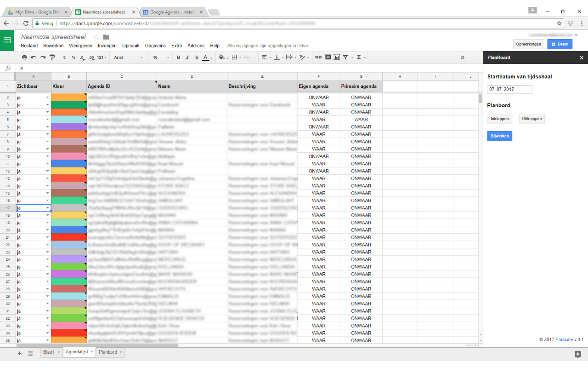
Task: Insert a link via toolbar icon
Action: pos(318,57)
